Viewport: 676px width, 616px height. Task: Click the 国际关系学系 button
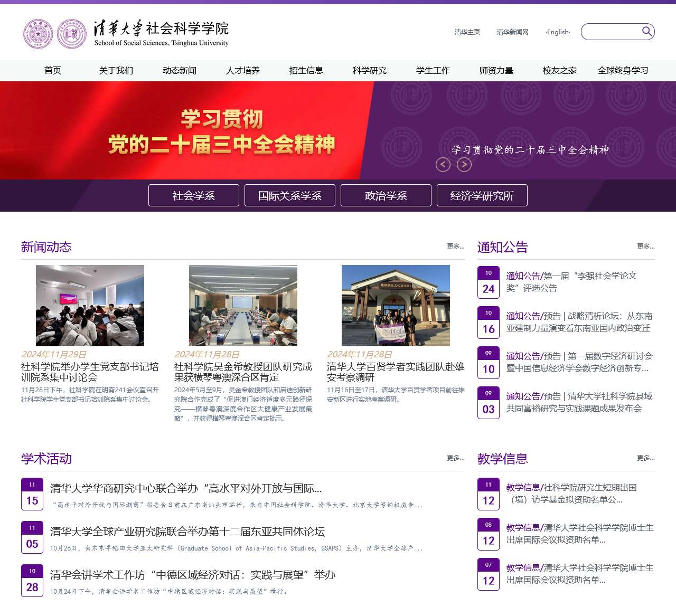coord(290,195)
